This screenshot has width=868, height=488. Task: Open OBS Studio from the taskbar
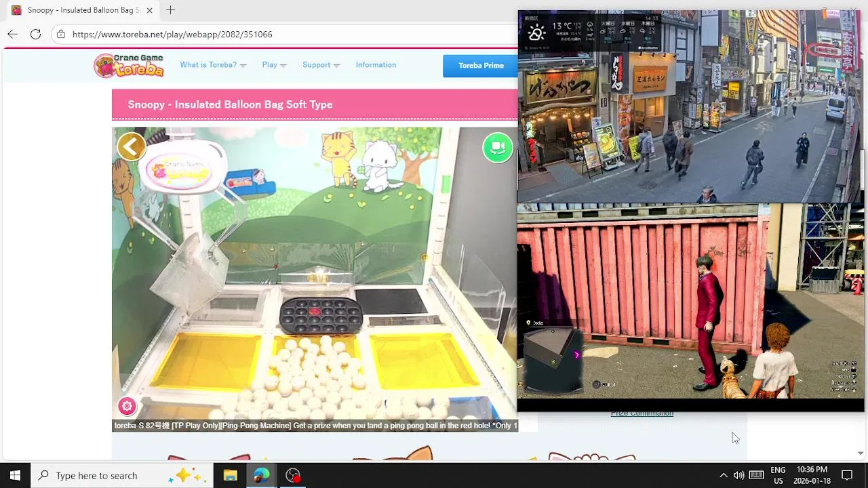click(x=293, y=475)
